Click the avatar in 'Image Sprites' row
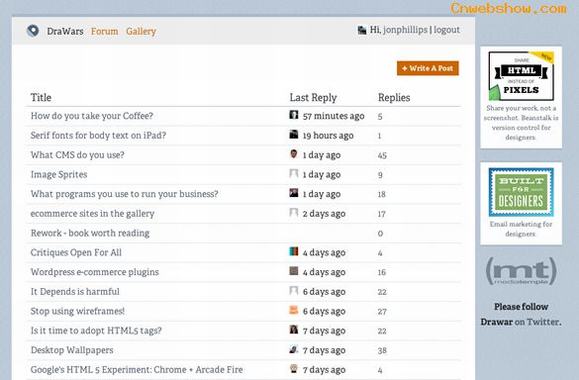This screenshot has width=579, height=380. tap(294, 174)
